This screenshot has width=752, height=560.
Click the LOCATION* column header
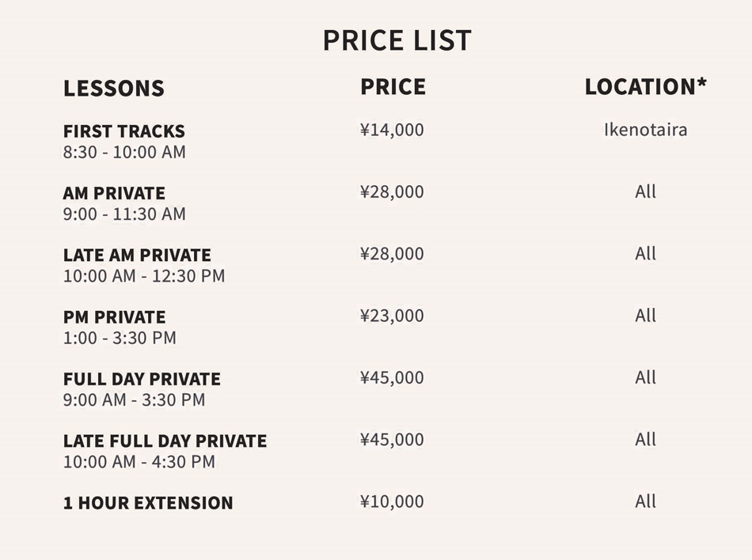click(x=645, y=86)
